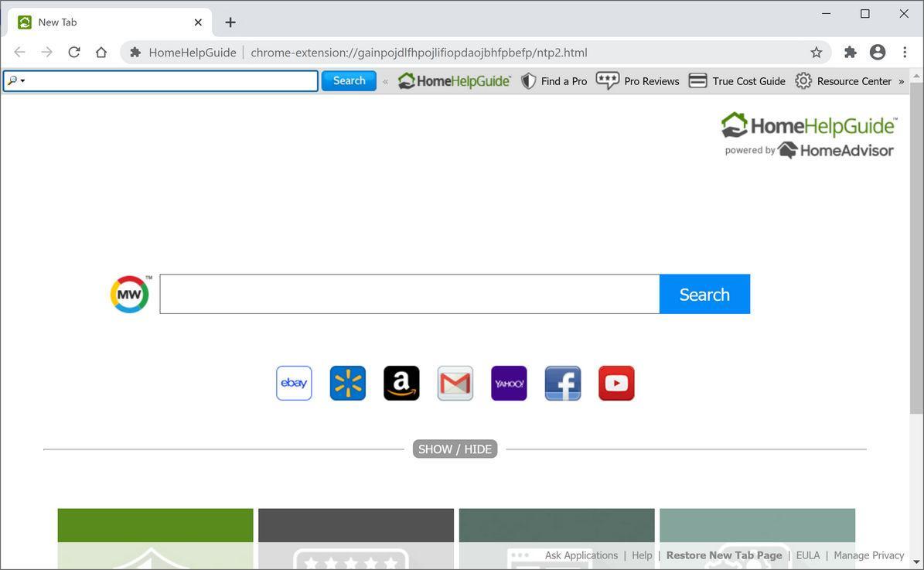Click the large blue Search button

[x=704, y=294]
